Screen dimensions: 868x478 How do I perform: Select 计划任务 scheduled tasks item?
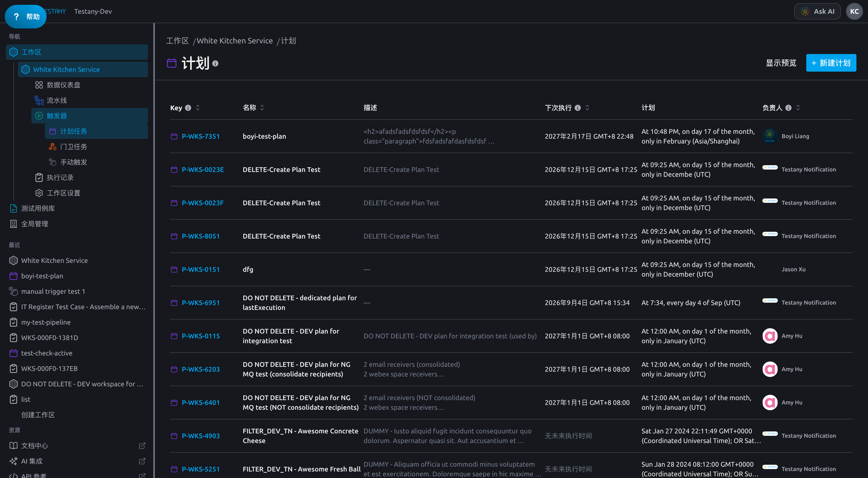click(x=96, y=131)
